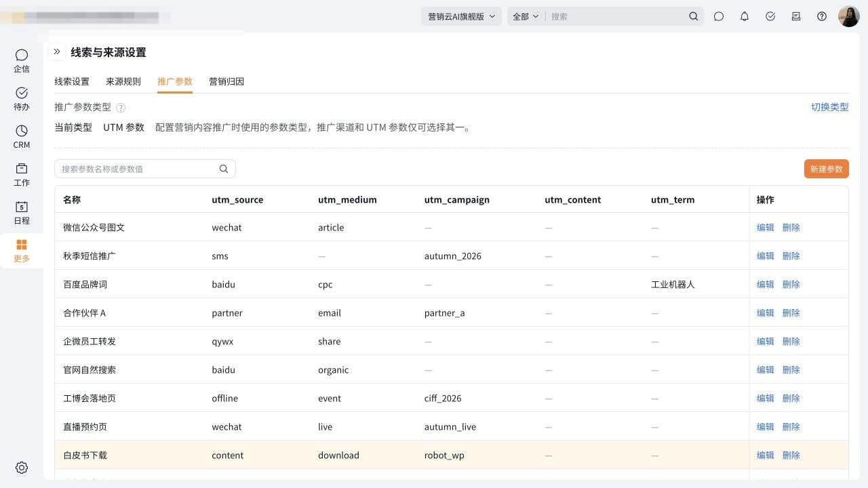Viewport: 868px width, 488px height.
Task: Open the 待办 to-do sidebar icon
Action: (22, 98)
